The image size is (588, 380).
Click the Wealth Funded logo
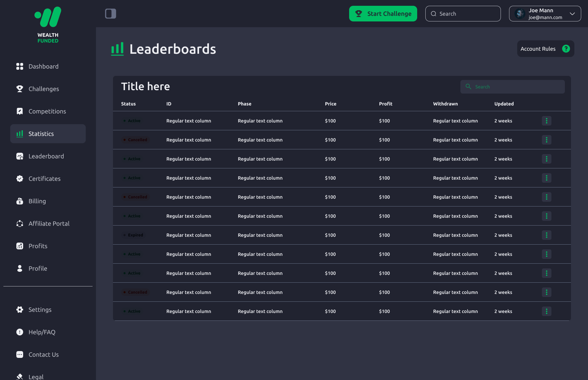pyautogui.click(x=47, y=24)
